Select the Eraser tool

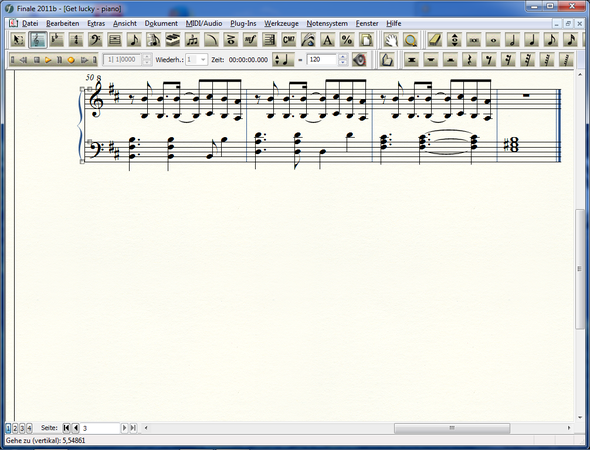pos(435,40)
